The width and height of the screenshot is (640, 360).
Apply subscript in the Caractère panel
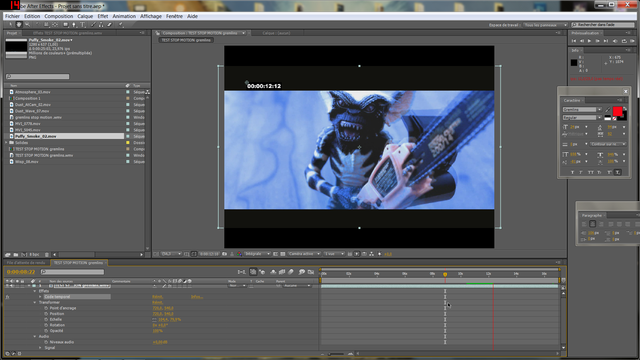(618, 172)
